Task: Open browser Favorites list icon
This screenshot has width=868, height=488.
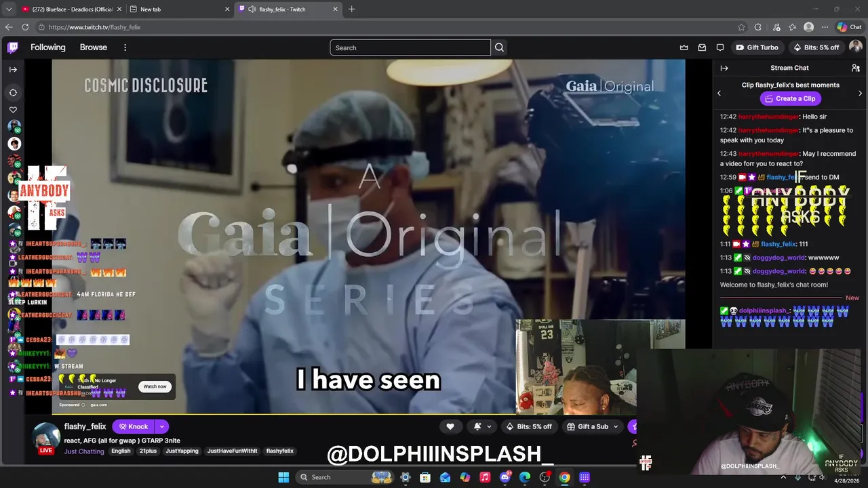Action: 792,27
